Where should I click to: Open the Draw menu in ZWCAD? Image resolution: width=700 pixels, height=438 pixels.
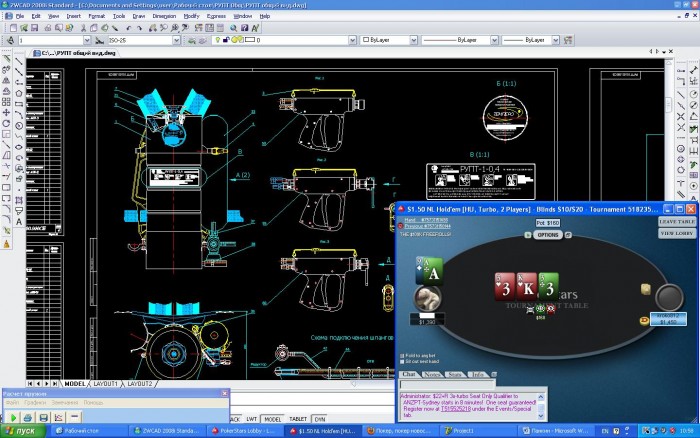tap(139, 16)
